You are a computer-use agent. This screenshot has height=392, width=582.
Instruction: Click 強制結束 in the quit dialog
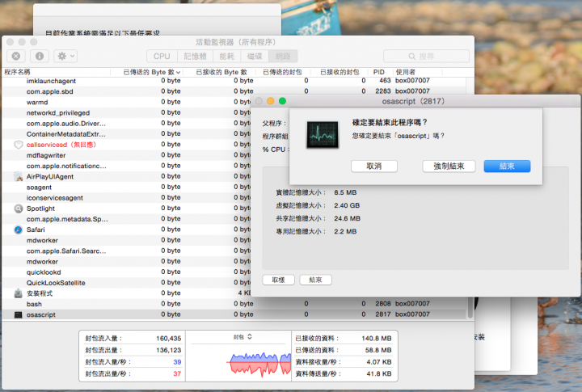[x=449, y=166]
